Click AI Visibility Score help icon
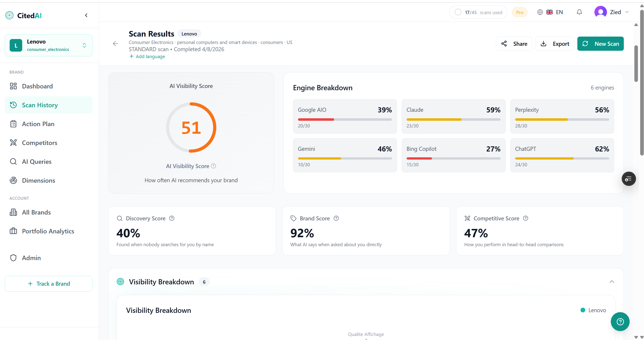The image size is (644, 340). point(213,166)
